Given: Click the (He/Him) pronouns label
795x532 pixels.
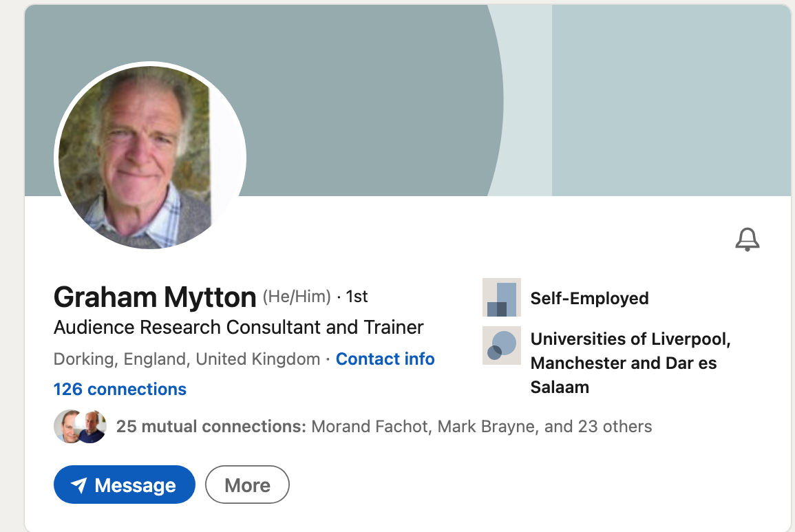Looking at the screenshot, I should coord(297,297).
